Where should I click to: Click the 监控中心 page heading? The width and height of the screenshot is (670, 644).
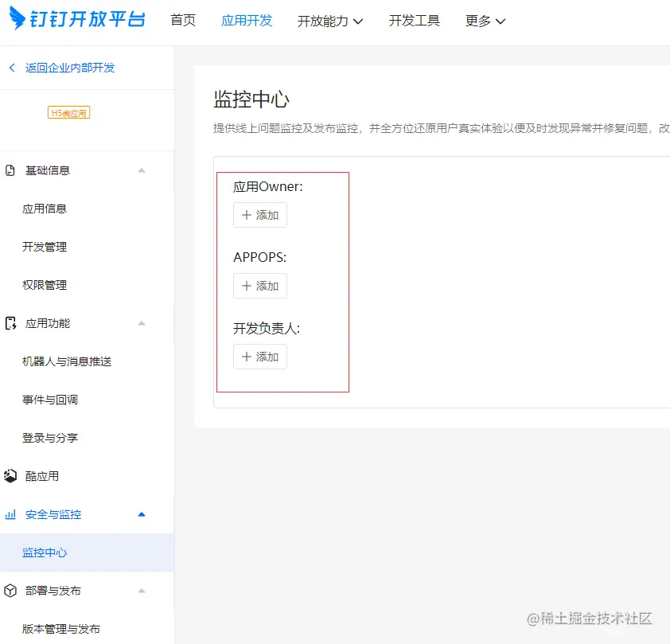(x=251, y=100)
